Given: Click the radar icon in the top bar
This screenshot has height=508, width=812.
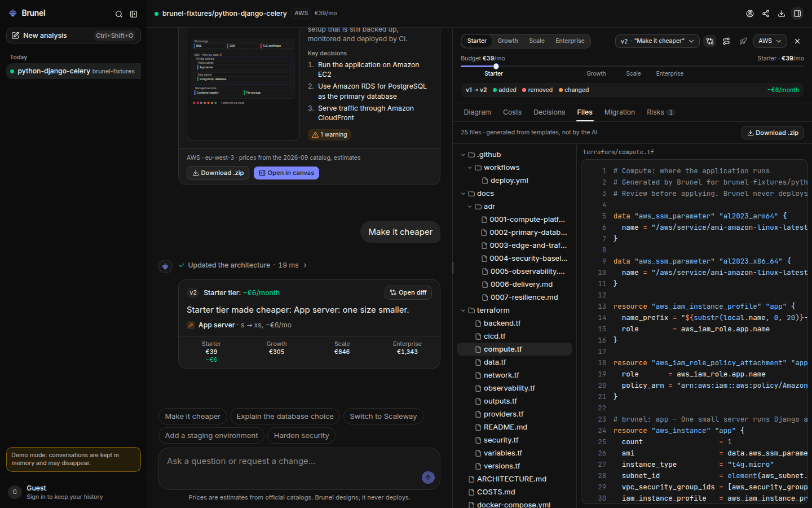Looking at the screenshot, I should tap(750, 14).
